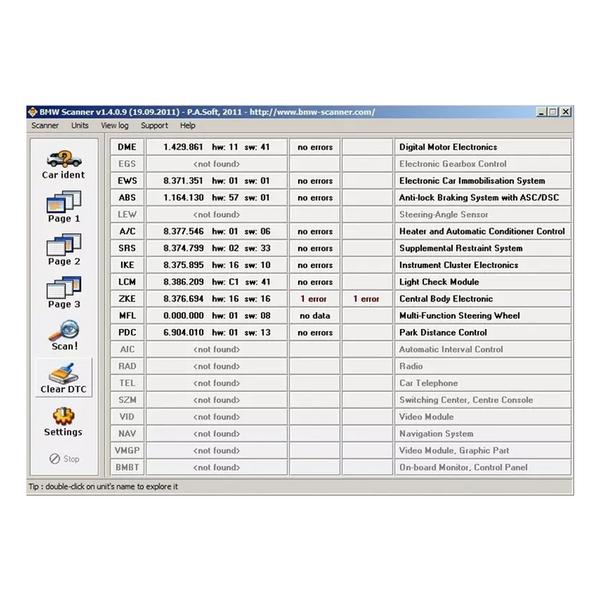The height and width of the screenshot is (600, 600).
Task: Click 'no errors' status in DME row
Action: [x=315, y=147]
